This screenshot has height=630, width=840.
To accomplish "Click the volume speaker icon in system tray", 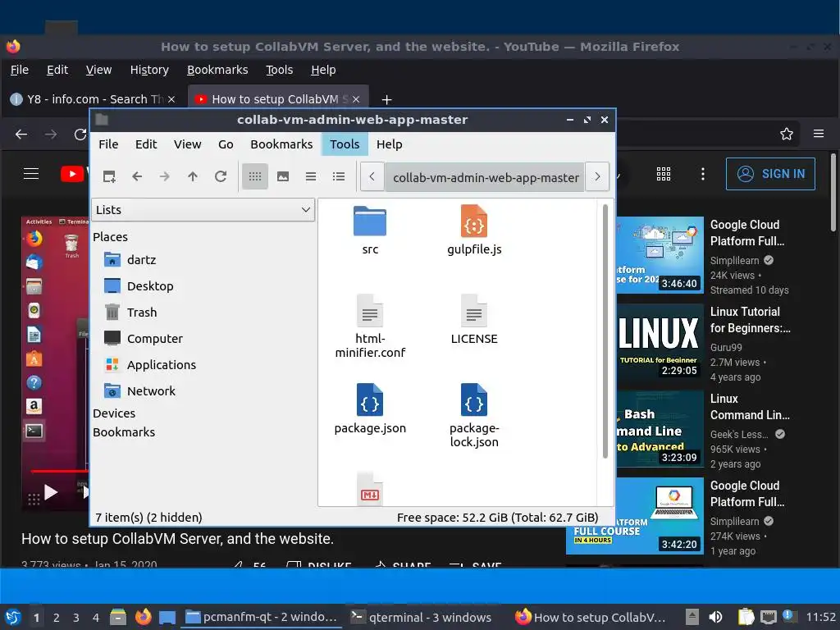I will pos(715,617).
